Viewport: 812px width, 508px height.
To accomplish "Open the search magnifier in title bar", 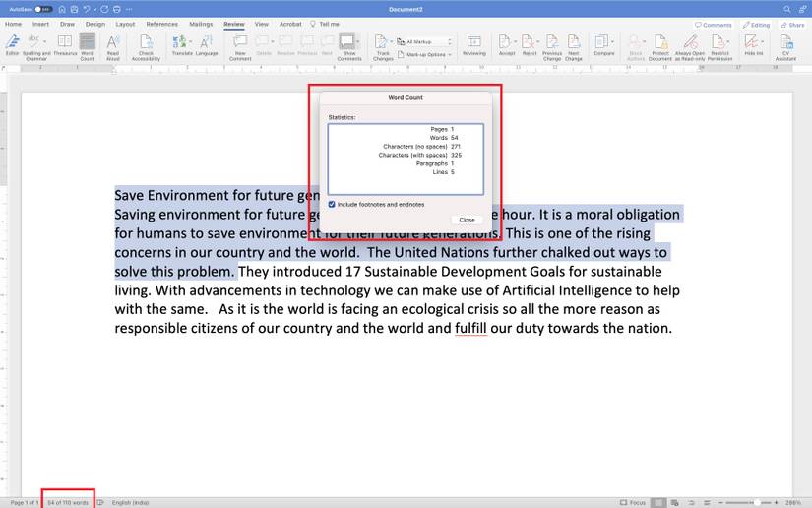I will tap(787, 9).
